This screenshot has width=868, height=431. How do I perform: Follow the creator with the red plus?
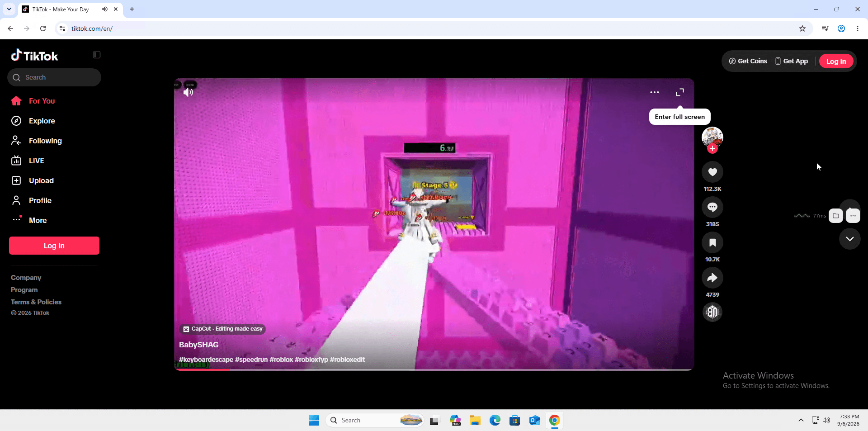[712, 148]
